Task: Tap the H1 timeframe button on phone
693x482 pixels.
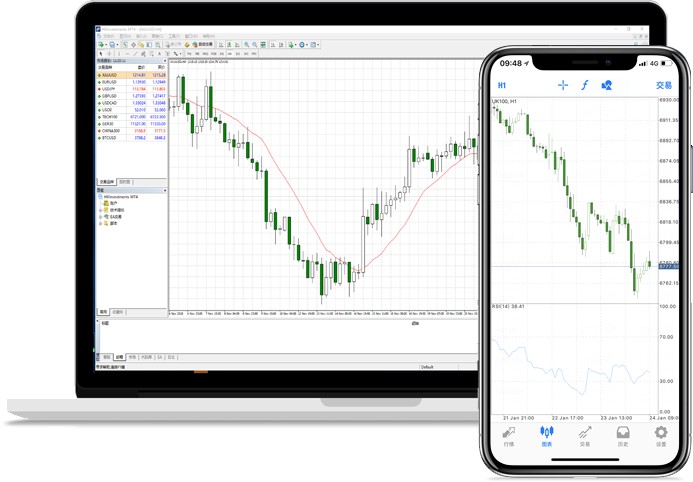Action: (502, 85)
